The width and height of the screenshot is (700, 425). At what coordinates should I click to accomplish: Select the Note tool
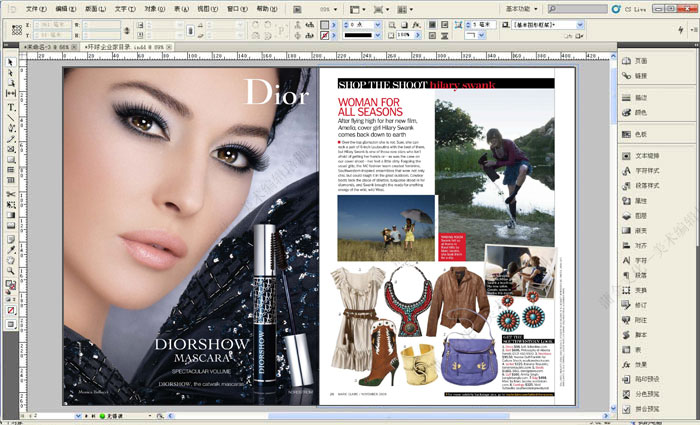11,240
